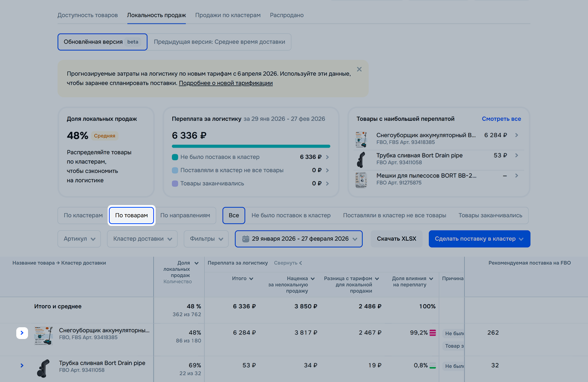
Task: Switch to Продажи по кластерам tab
Action: [228, 15]
